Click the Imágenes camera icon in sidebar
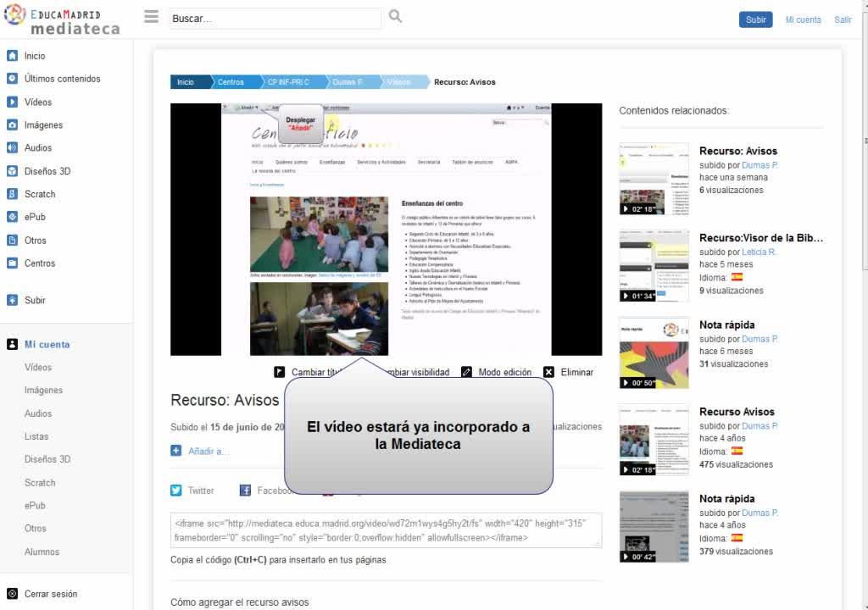868x610 pixels. pyautogui.click(x=12, y=125)
